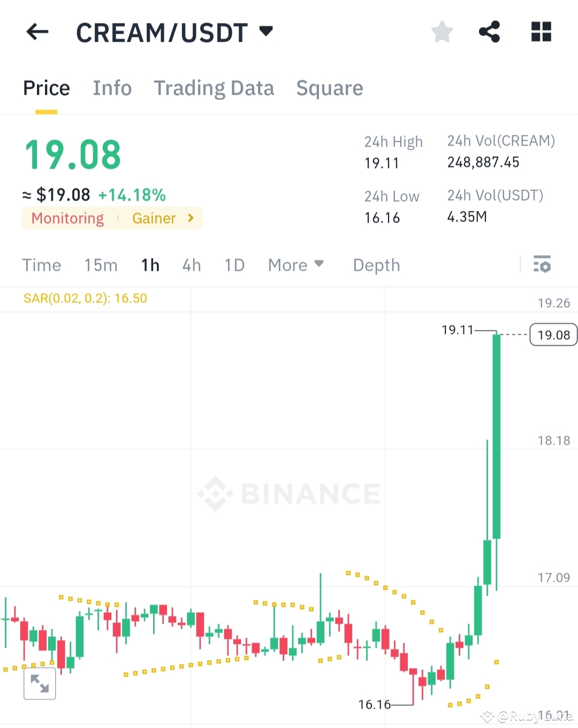Navigate back using the arrow icon
Screen dimensions: 578x728
pos(36,32)
